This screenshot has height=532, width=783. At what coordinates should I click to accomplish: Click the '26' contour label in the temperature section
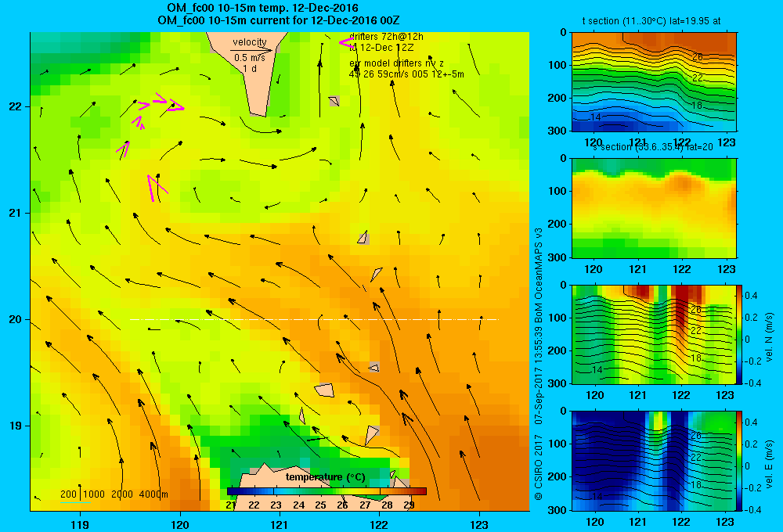point(697,57)
